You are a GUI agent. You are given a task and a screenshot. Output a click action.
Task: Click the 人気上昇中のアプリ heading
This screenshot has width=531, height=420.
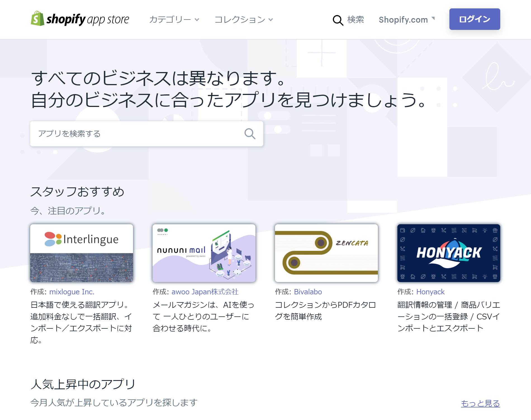(83, 384)
